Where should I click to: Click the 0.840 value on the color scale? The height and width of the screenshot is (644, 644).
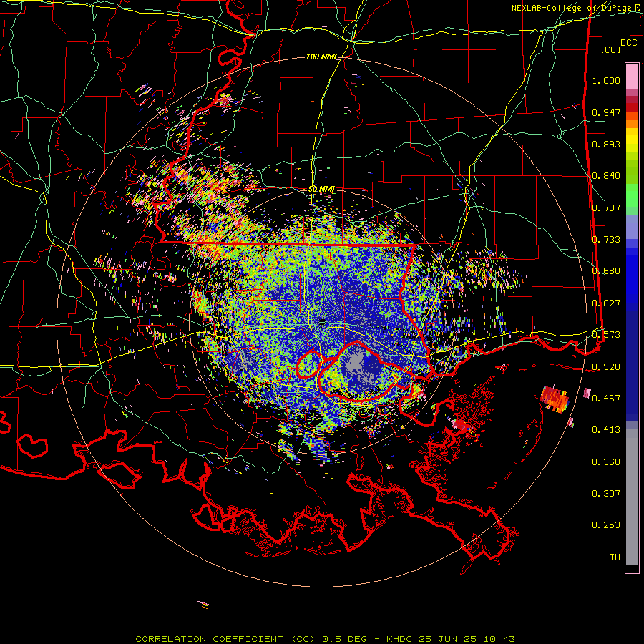606,176
